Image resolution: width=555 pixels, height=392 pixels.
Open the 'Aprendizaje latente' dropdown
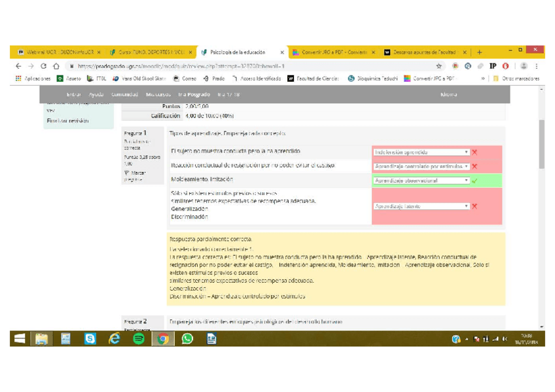tap(421, 206)
